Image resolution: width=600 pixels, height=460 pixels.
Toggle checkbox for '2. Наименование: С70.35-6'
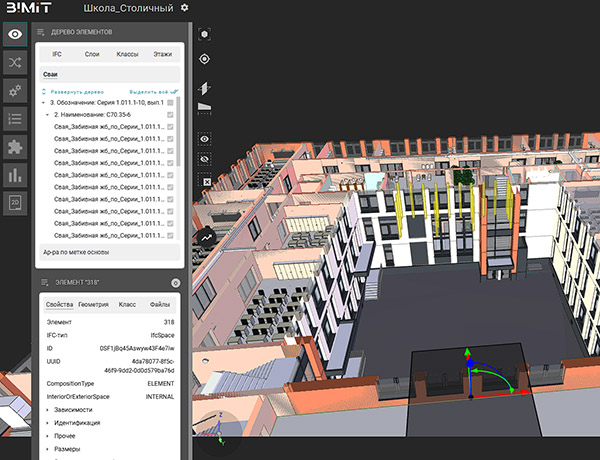click(x=171, y=116)
